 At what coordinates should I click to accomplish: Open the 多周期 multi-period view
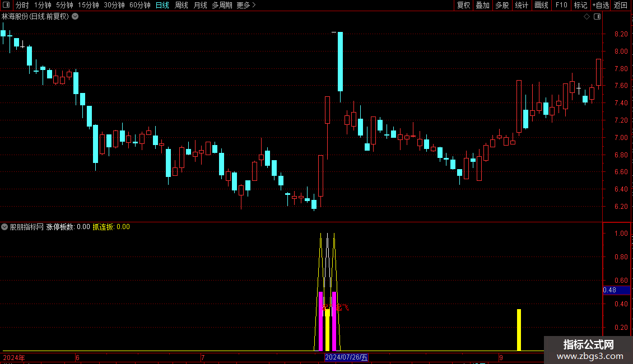tap(222, 5)
